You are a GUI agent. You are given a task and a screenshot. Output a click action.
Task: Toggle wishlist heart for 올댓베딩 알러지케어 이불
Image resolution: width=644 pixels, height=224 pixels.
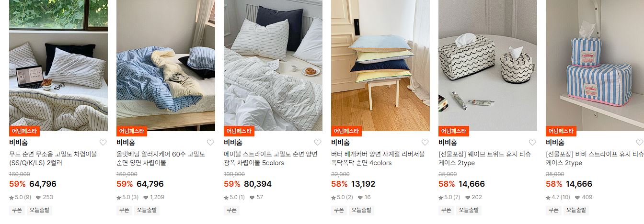[210, 143]
